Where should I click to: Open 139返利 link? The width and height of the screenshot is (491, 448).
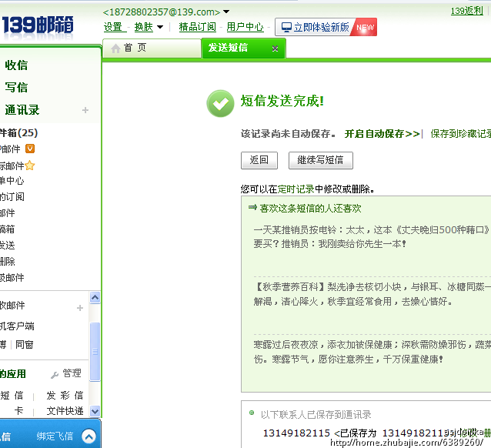(466, 11)
